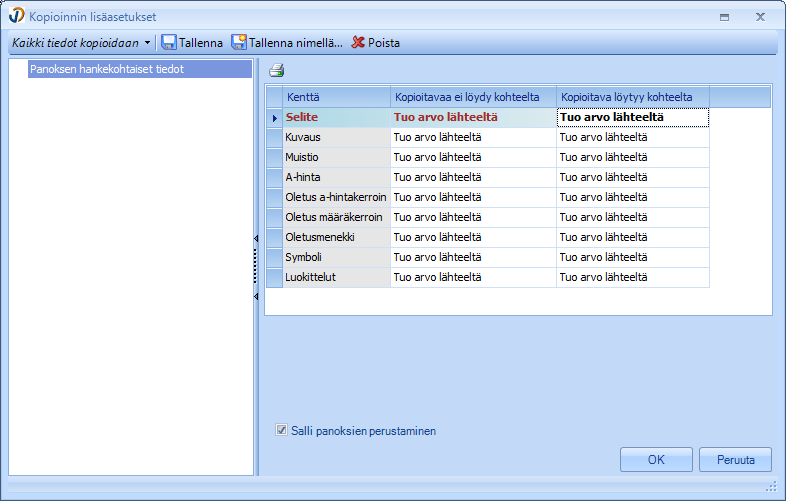Click the Tallenna save icon

169,43
